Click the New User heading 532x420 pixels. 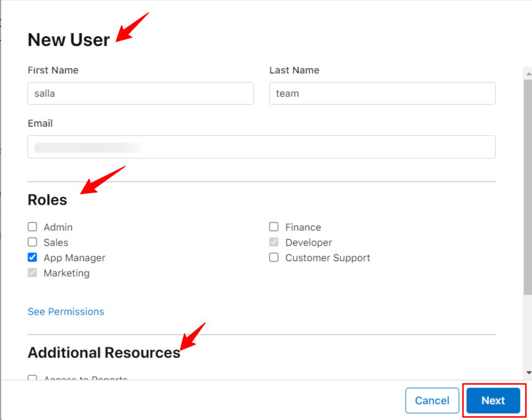[x=68, y=40]
